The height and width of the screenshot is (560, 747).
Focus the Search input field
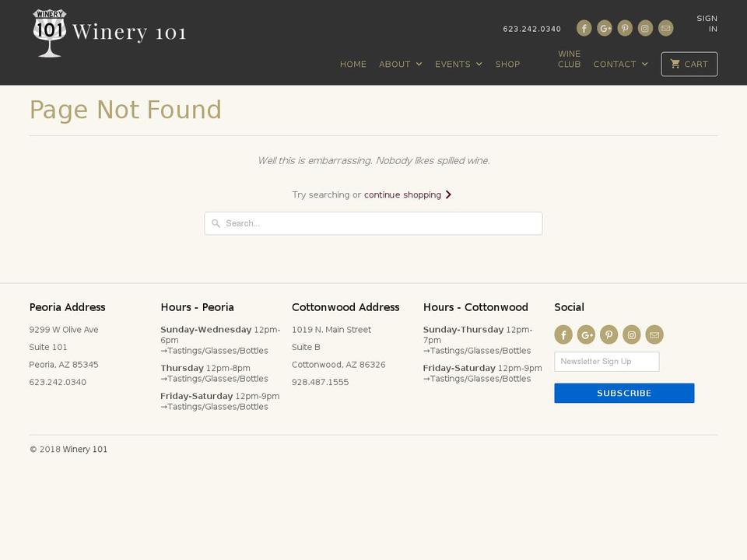[373, 223]
